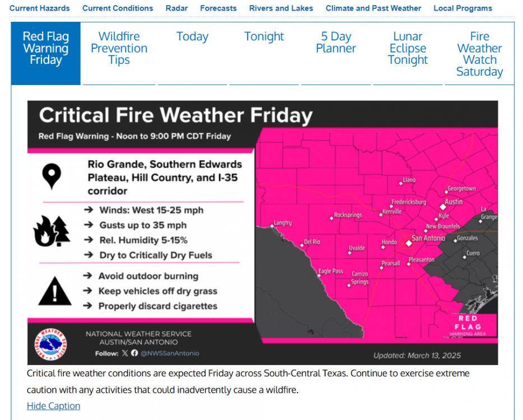Viewport: 523px width, 420px height.
Task: Click the San Antonio diamond map marker
Action: 408,242
